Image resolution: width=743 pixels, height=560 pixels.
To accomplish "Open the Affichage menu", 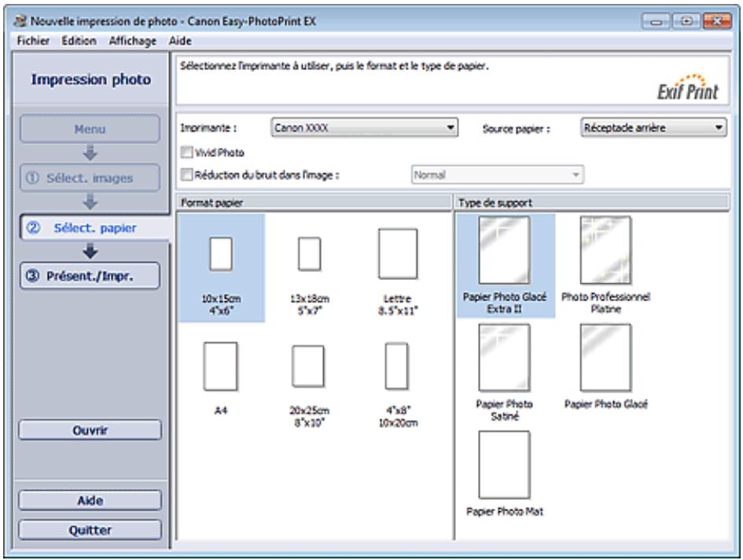I will pos(133,41).
